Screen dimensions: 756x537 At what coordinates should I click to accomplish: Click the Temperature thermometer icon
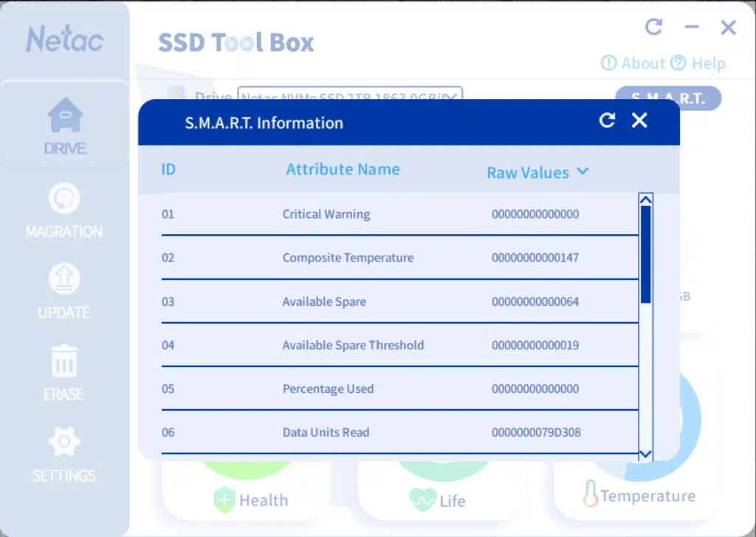coord(591,493)
